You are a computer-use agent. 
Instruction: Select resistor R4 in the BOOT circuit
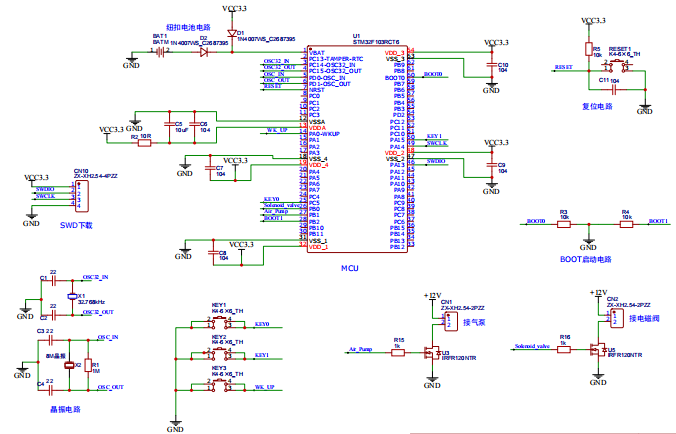pyautogui.click(x=626, y=224)
